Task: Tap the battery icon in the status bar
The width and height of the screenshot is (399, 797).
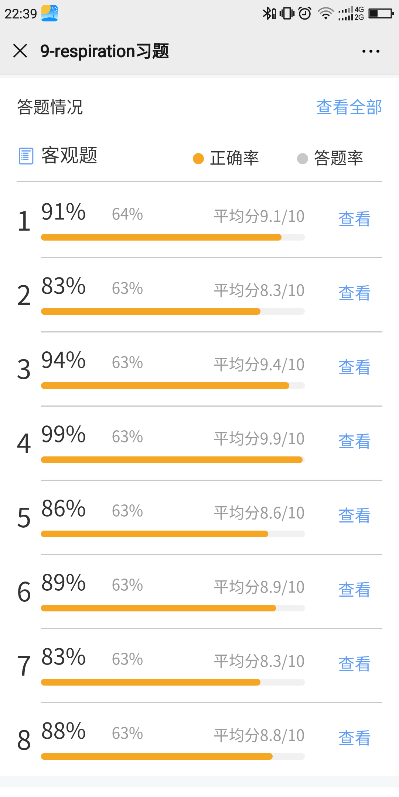Action: [381, 13]
